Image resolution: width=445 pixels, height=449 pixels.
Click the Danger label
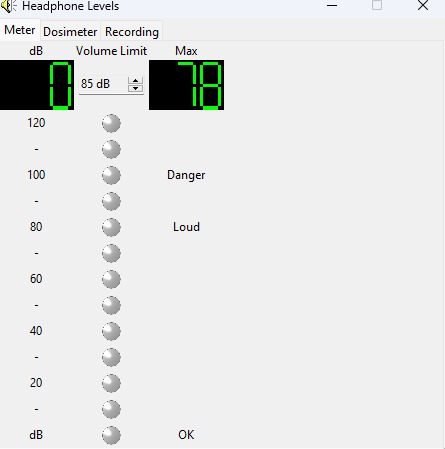point(186,175)
